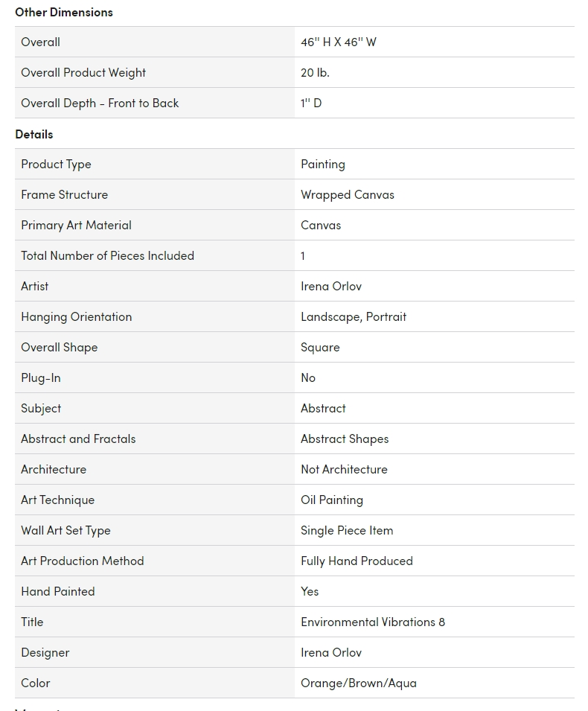Click the "Fully Hand Produced" value

[x=357, y=561]
